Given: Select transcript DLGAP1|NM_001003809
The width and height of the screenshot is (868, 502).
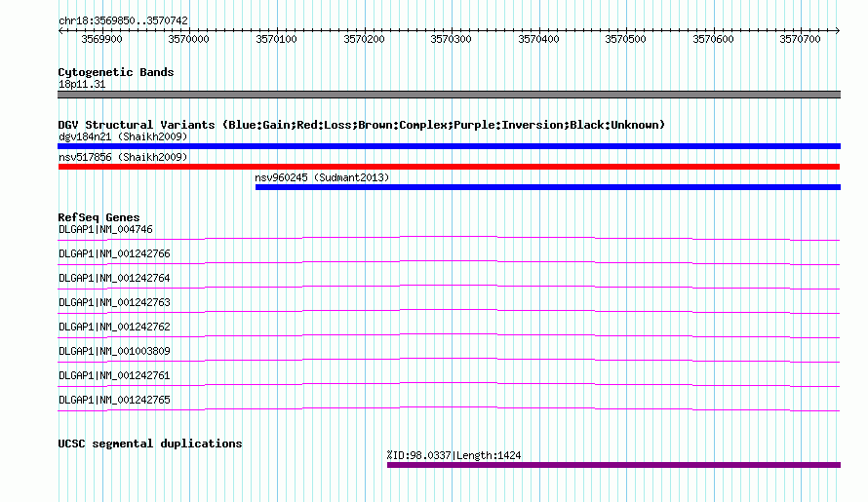Looking at the screenshot, I should (114, 351).
